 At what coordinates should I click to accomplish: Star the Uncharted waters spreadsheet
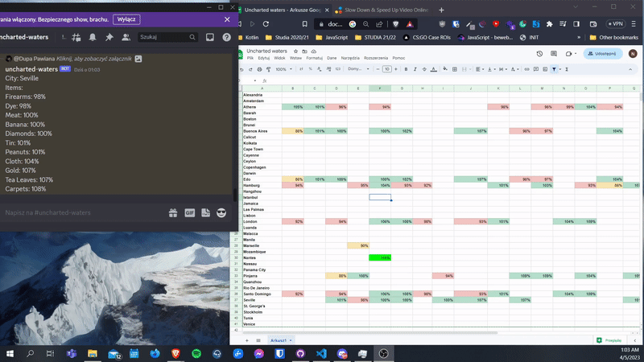pos(295,51)
